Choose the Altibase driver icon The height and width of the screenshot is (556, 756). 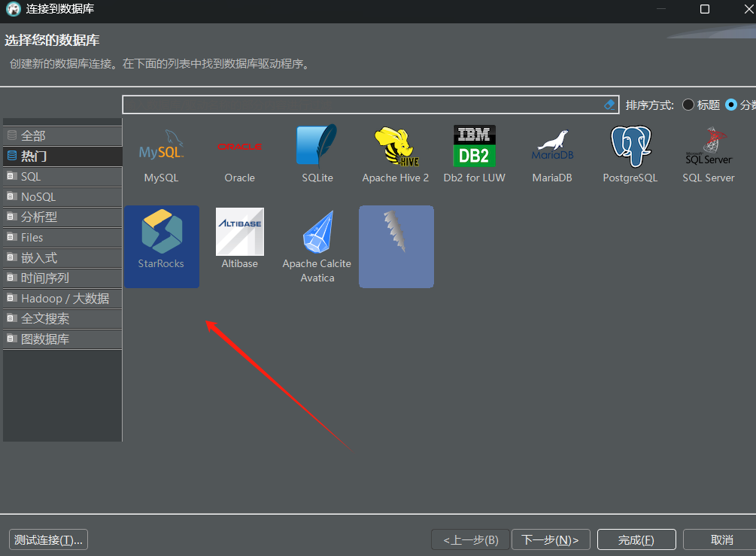coord(240,232)
